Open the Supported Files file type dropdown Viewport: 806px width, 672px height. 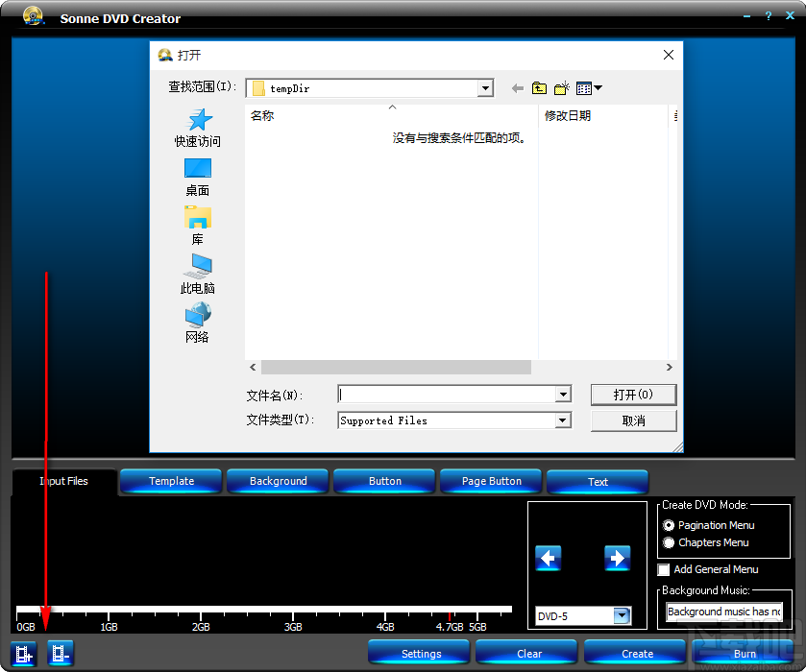tap(562, 420)
